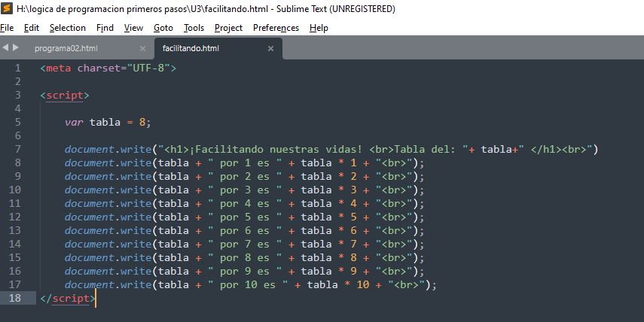Click the value 8 in var tabla
This screenshot has height=322, width=644.
coord(142,122)
